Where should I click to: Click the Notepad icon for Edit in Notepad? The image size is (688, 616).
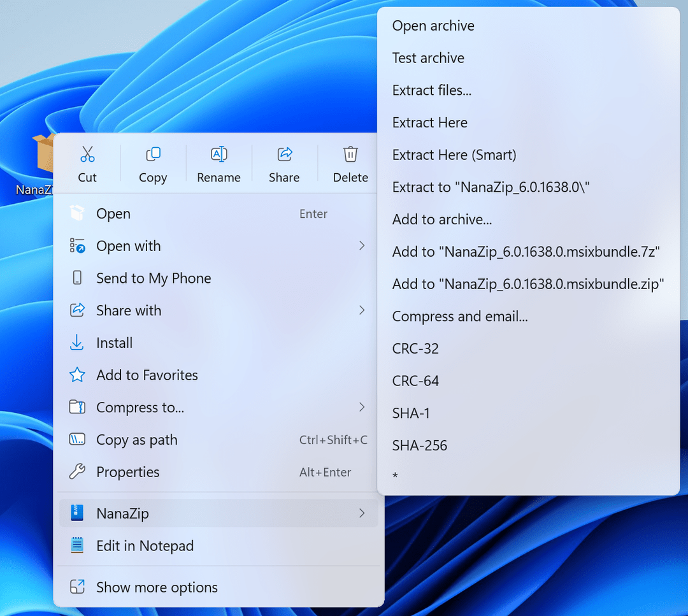click(77, 545)
